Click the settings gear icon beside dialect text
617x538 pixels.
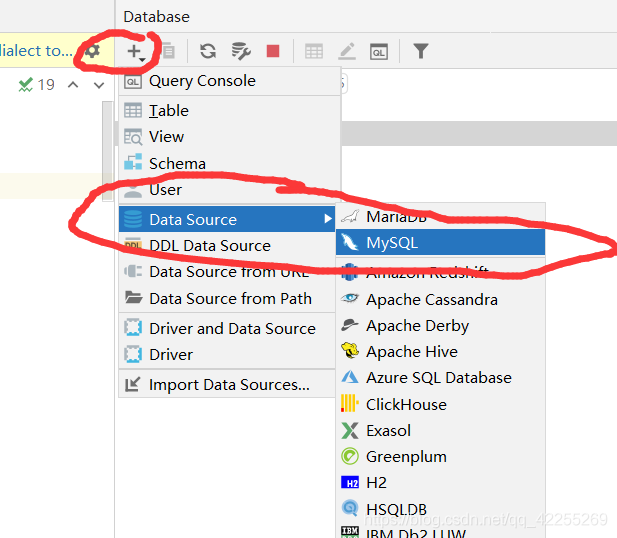(x=93, y=51)
